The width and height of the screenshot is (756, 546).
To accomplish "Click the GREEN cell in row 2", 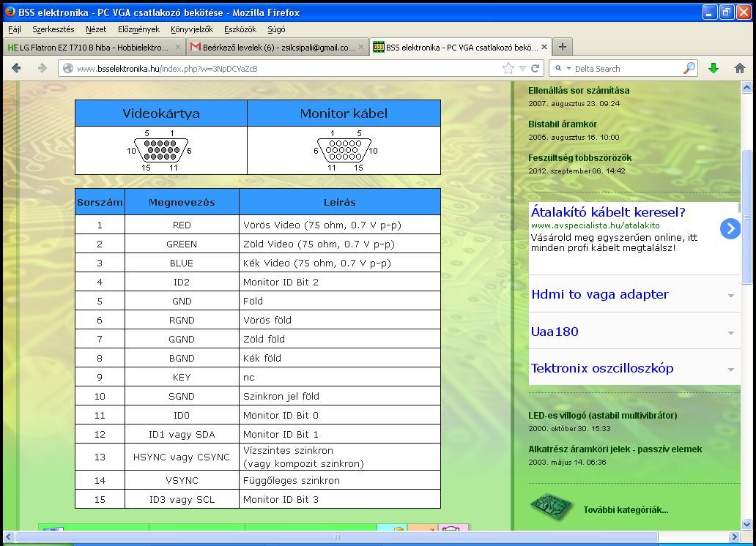I will point(182,244).
